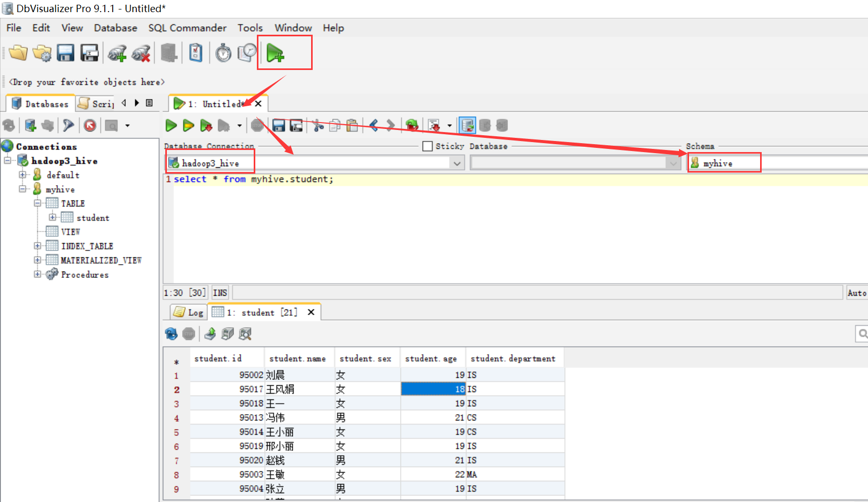Click the folder with gear icon
The image size is (868, 502).
pos(42,53)
